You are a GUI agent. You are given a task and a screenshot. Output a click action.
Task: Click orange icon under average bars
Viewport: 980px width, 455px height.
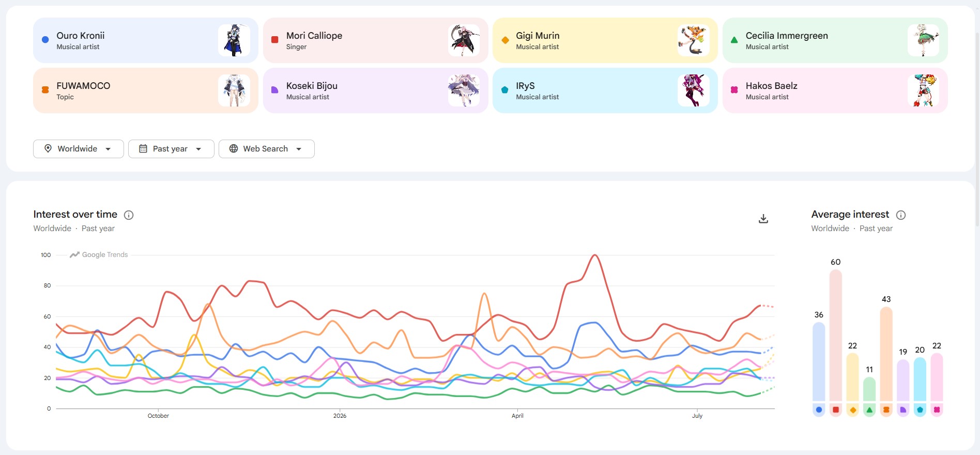pyautogui.click(x=886, y=410)
